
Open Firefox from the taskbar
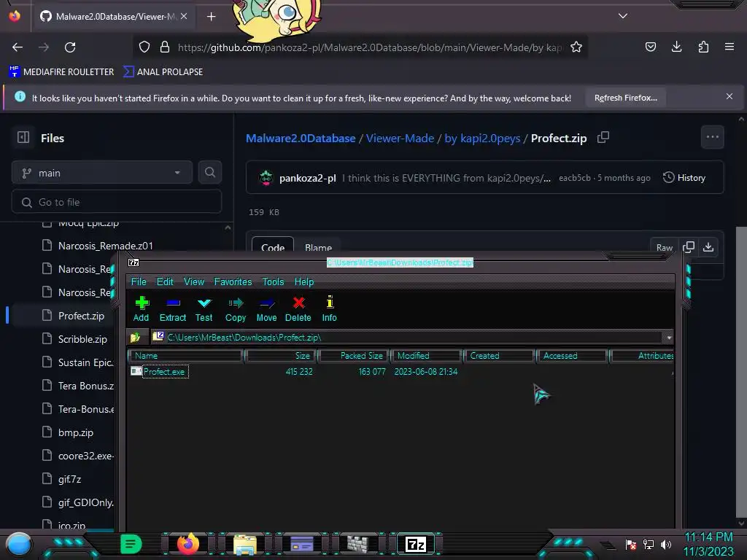point(187,544)
